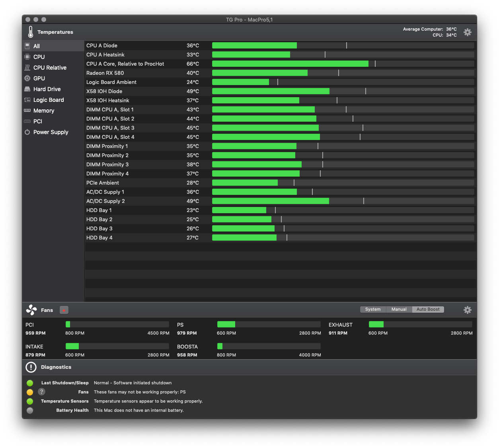Click the 66°C ProcHot temperature value

(193, 64)
